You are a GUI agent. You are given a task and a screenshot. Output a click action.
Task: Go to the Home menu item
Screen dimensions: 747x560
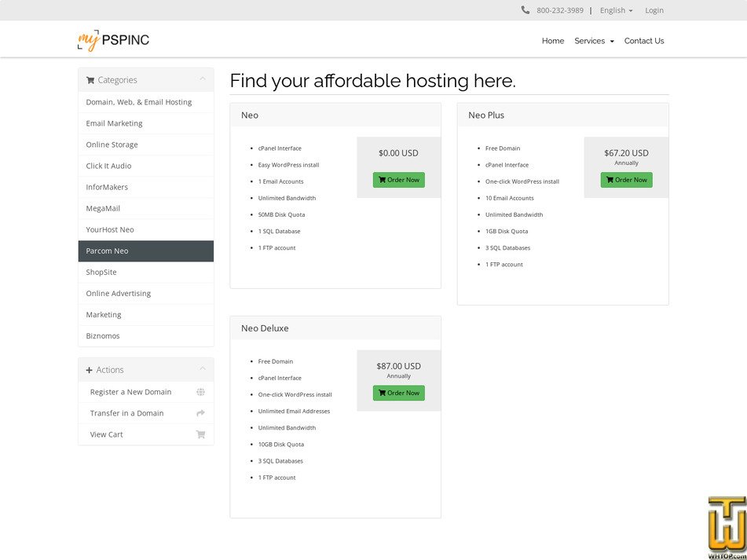click(553, 41)
